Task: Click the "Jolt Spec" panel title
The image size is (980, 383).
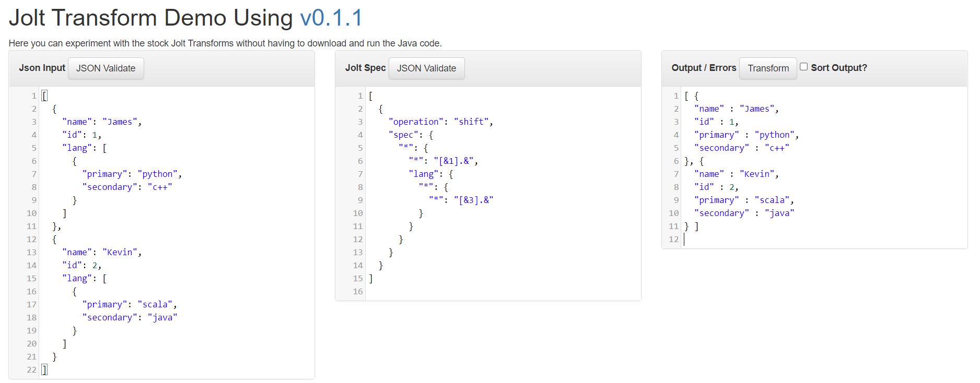Action: (x=366, y=68)
